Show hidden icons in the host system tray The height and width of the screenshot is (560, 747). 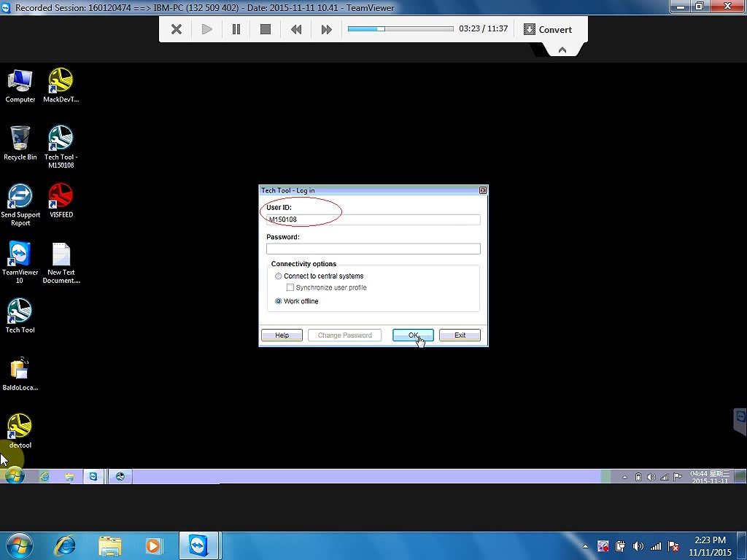pyautogui.click(x=586, y=547)
